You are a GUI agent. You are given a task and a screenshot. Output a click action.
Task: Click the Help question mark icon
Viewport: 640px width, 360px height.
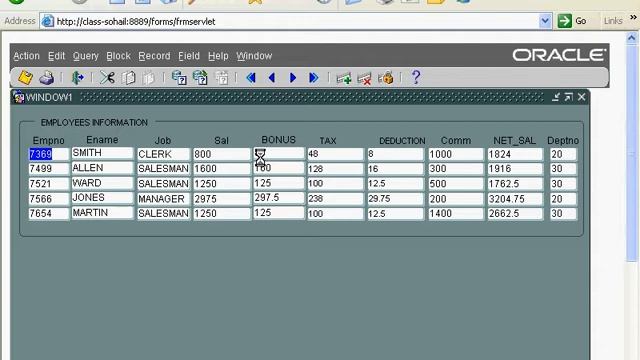pyautogui.click(x=416, y=77)
